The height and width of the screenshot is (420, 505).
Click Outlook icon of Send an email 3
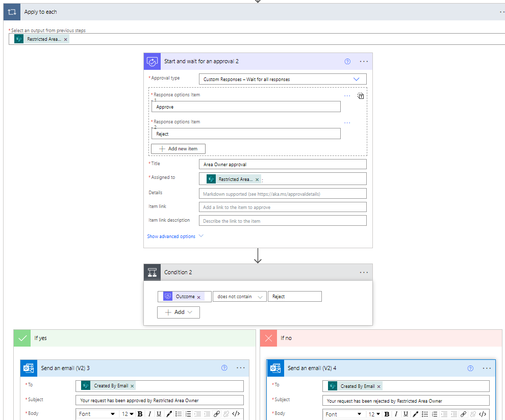point(29,368)
